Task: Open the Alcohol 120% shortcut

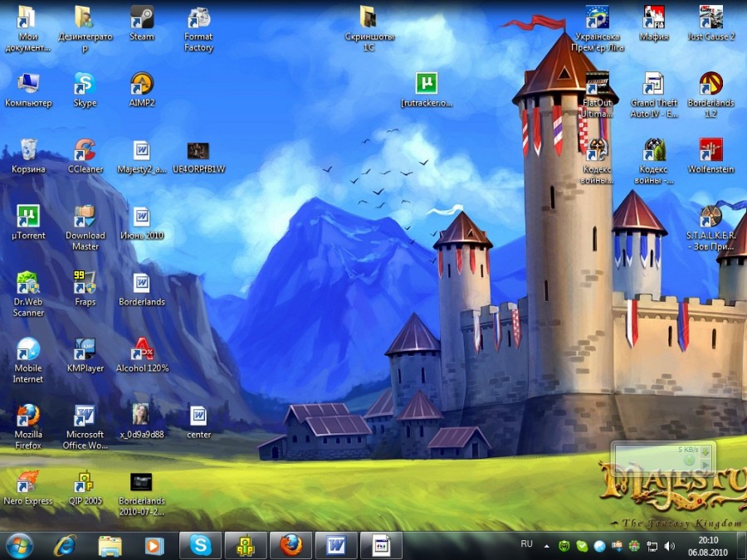Action: point(142,355)
